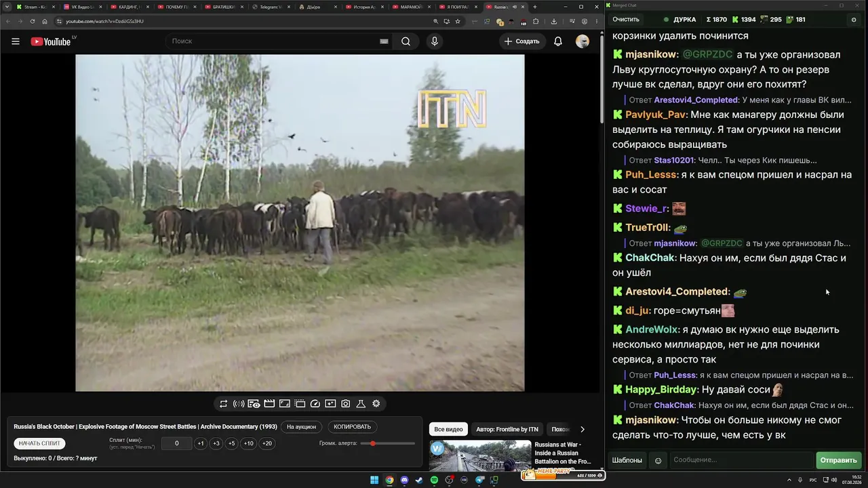The image size is (868, 488).
Task: Click 'Очистить' to clear the chat
Action: pos(626,20)
